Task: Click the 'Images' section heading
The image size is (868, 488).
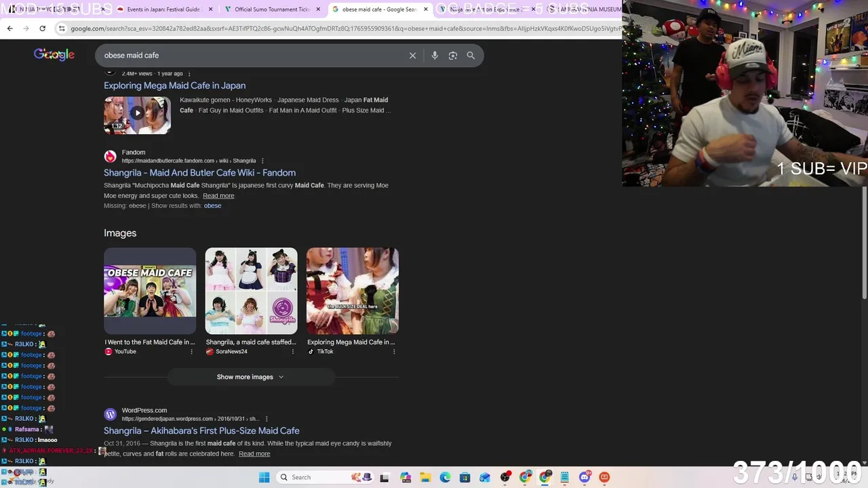Action: coord(120,233)
